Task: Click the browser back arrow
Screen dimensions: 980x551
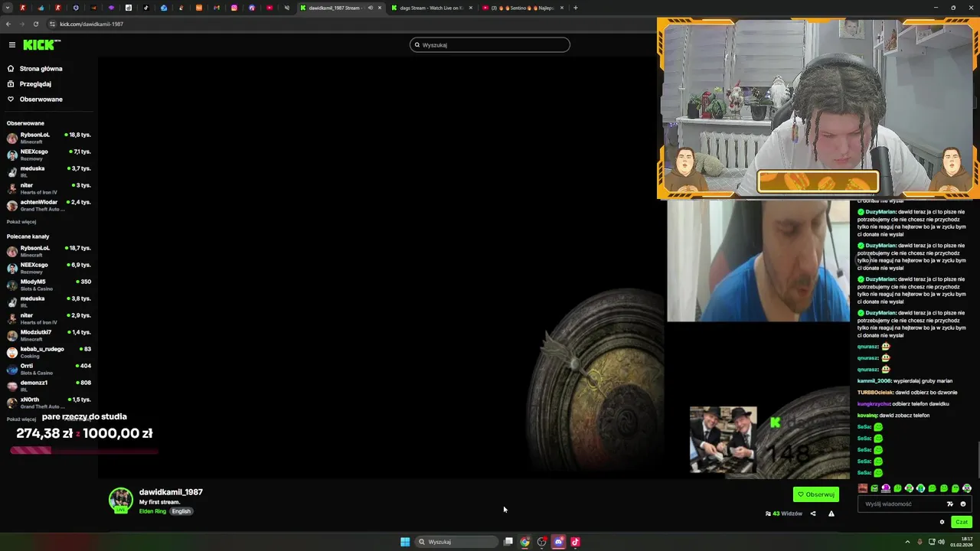Action: [x=8, y=24]
